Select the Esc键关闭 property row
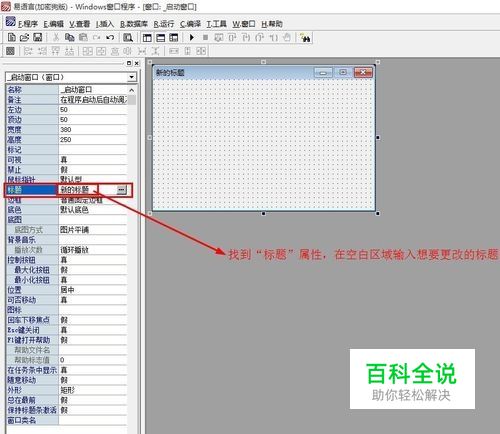The height and width of the screenshot is (434, 500). click(66, 330)
